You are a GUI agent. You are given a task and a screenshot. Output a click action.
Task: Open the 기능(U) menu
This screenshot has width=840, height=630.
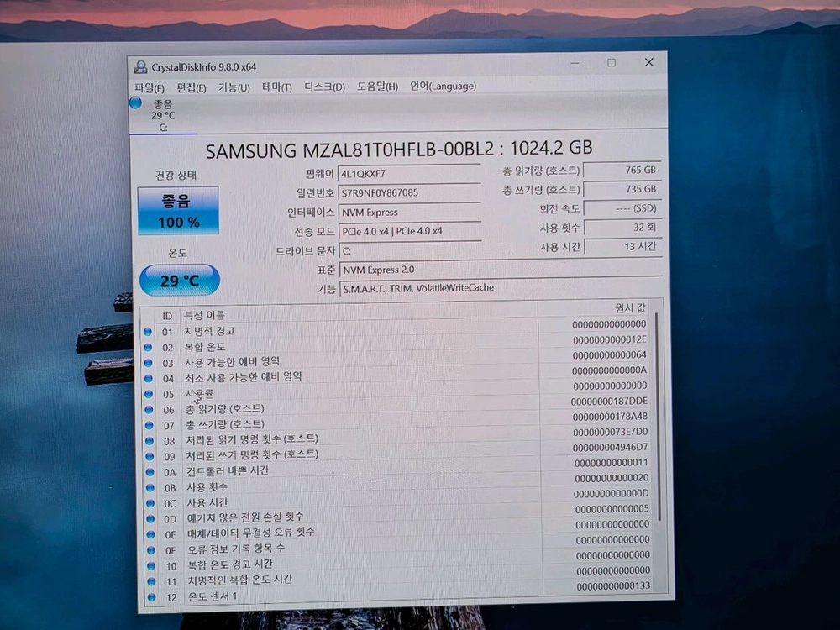tap(234, 87)
